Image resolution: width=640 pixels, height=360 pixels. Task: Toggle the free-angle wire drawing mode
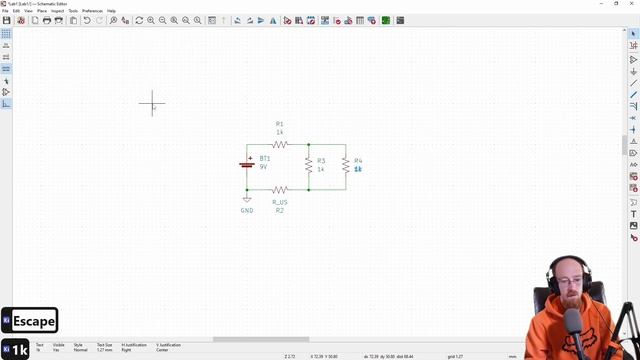tap(6, 104)
